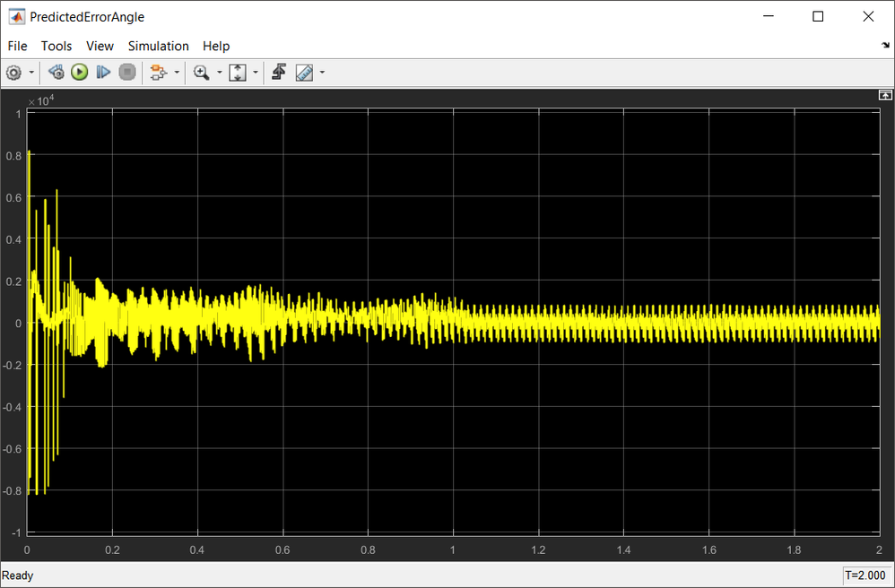This screenshot has width=895, height=588.
Task: Click the MATLAB logo in title bar
Action: pos(16,16)
